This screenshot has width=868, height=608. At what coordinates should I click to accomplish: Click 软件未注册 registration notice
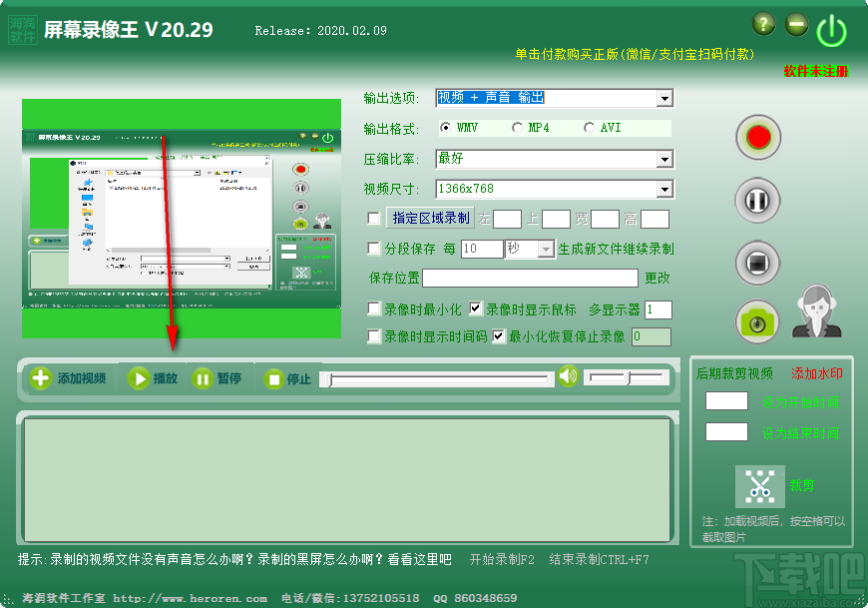pos(816,71)
